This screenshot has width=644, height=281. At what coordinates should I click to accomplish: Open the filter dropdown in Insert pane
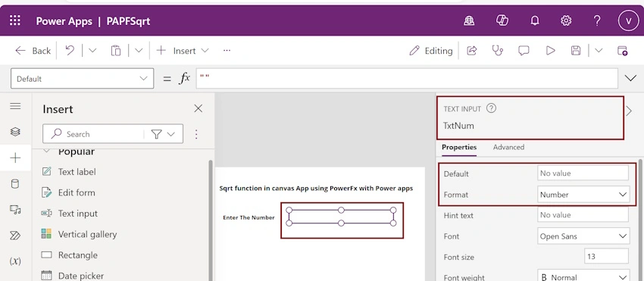164,134
